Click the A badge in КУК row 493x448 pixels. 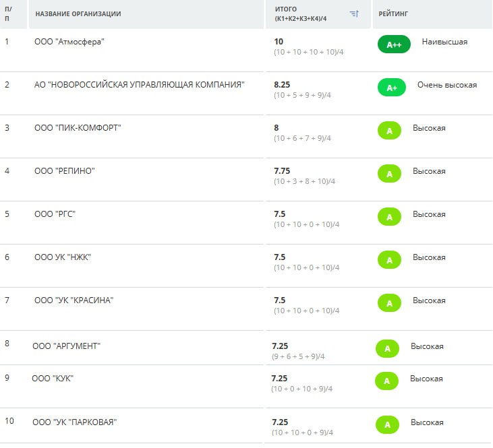click(386, 381)
